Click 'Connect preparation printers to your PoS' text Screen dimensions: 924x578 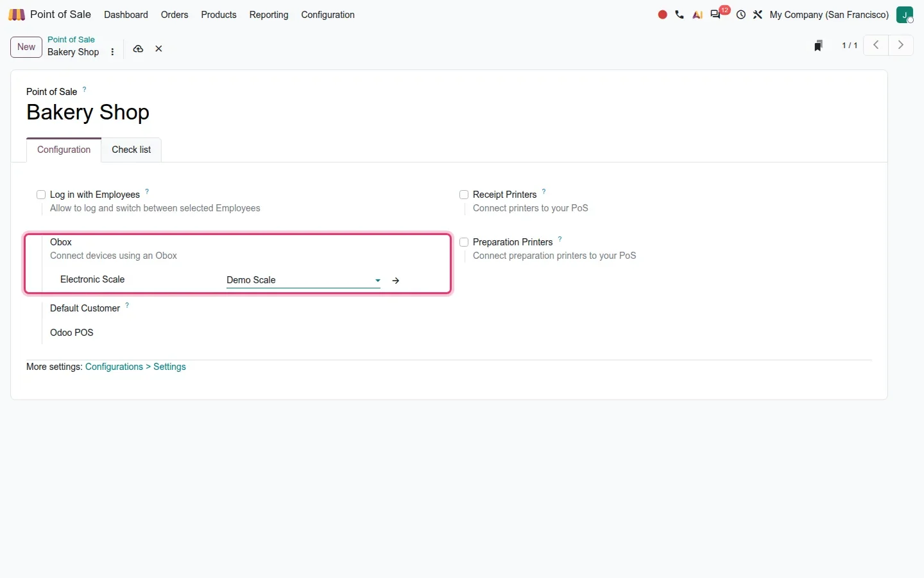coord(554,256)
